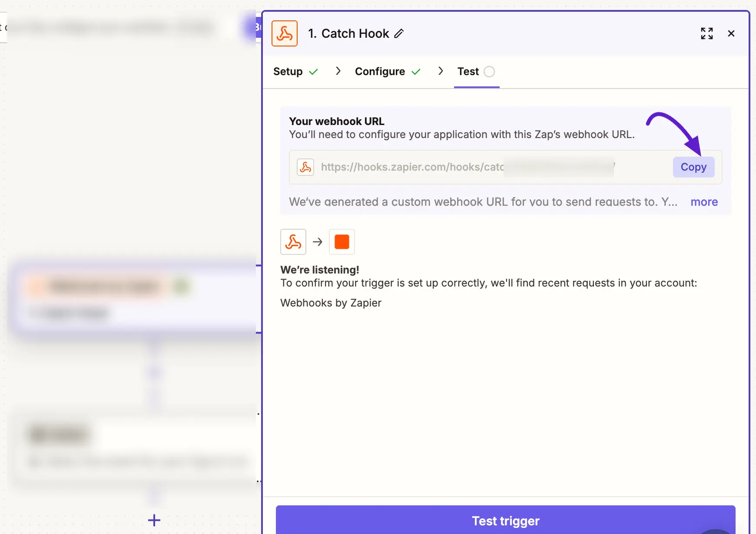Open the Configure tab

(380, 72)
